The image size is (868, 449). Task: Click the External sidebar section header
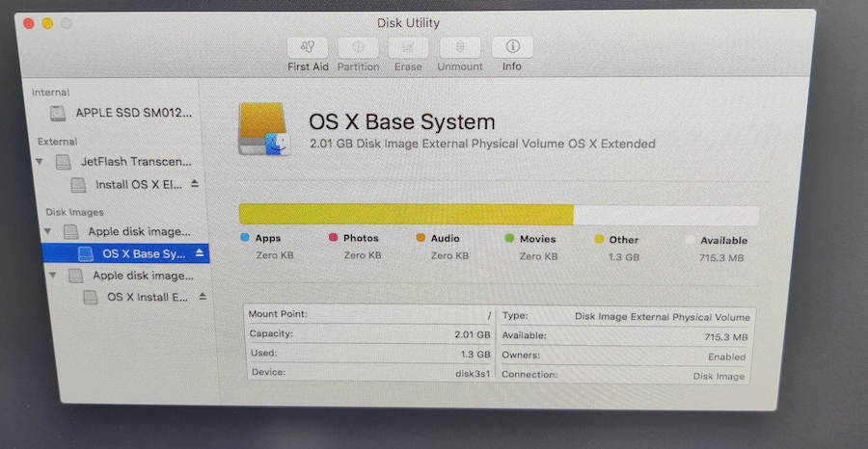pyautogui.click(x=57, y=142)
